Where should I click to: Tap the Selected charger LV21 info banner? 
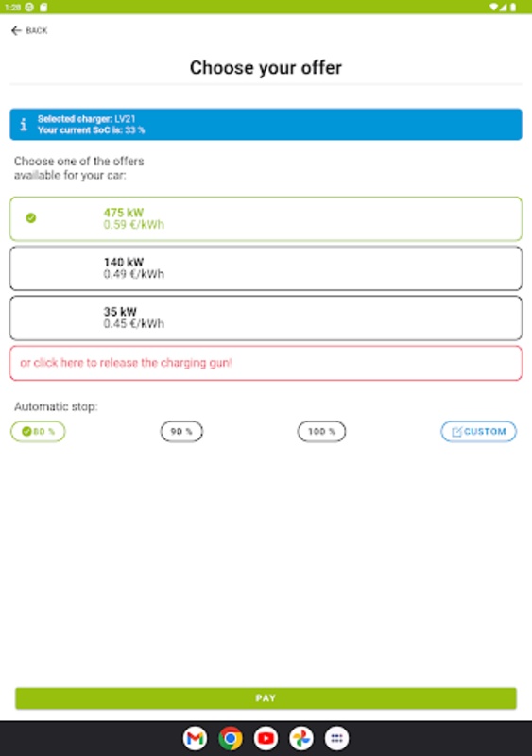(x=266, y=125)
